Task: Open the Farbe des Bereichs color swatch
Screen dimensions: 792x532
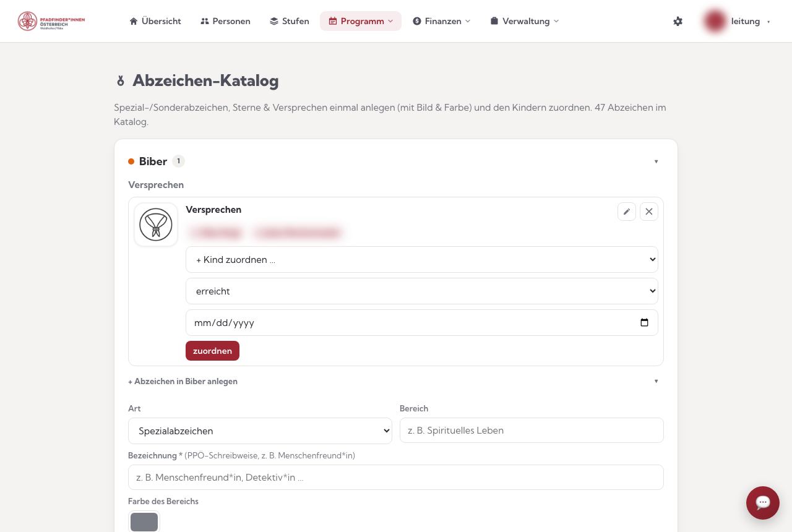Action: [144, 521]
